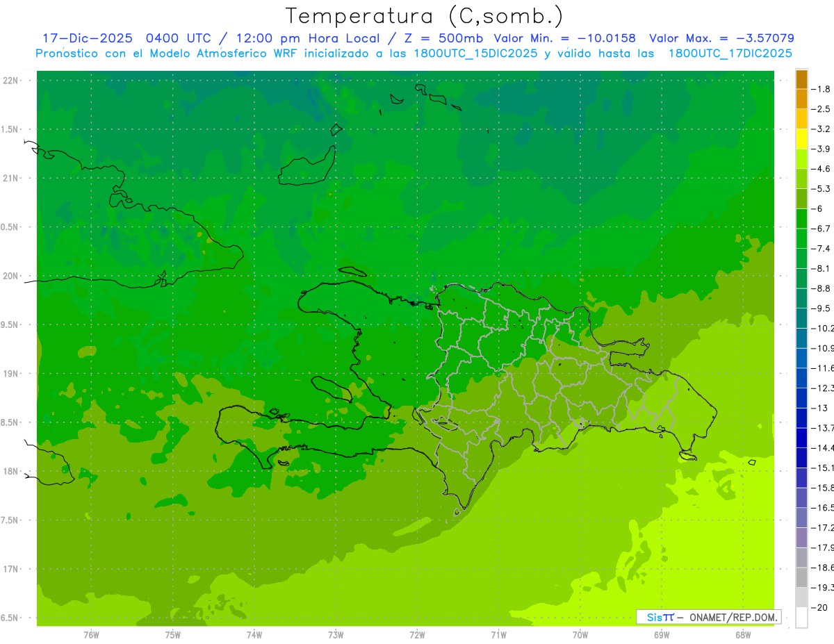The width and height of the screenshot is (834, 644).
Task: Click the '70W' longitude axis label
Action: [x=580, y=635]
